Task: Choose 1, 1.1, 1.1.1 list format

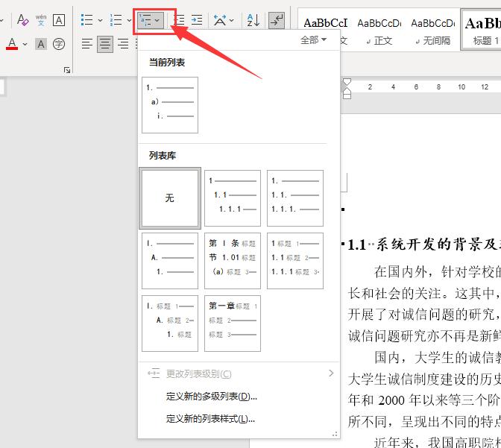Action: [x=233, y=198]
